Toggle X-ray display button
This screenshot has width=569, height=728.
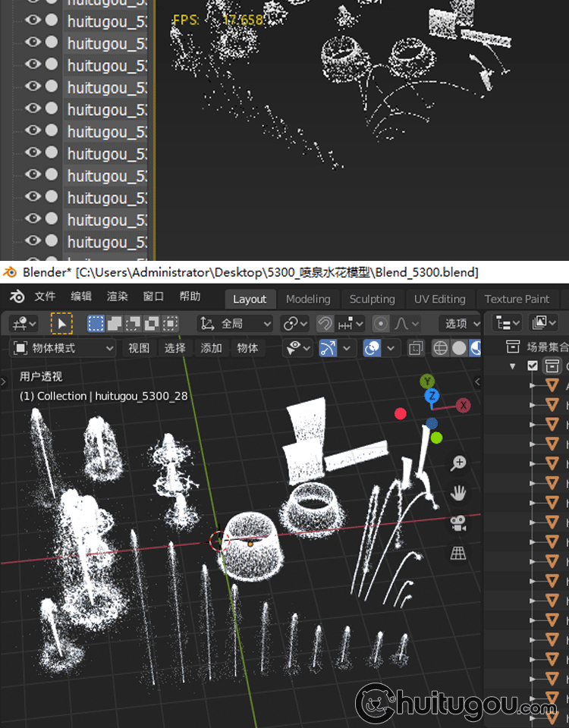415,348
